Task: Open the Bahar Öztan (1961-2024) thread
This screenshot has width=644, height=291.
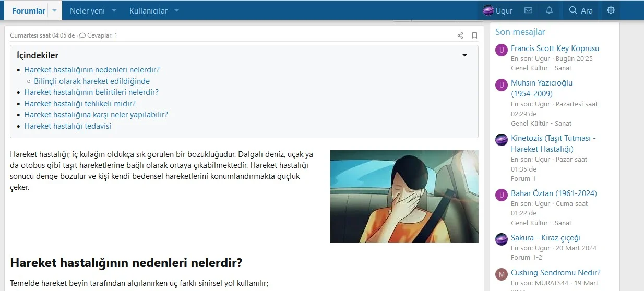Action: pyautogui.click(x=554, y=193)
